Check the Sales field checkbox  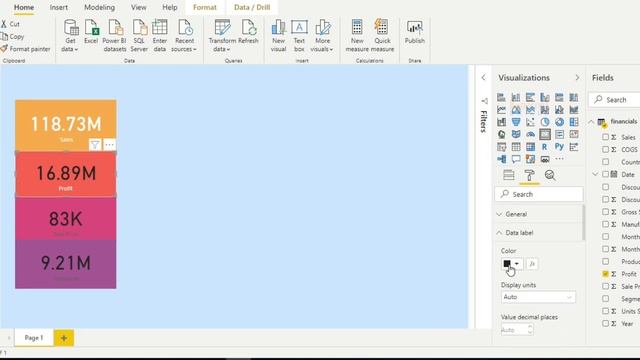coord(606,137)
